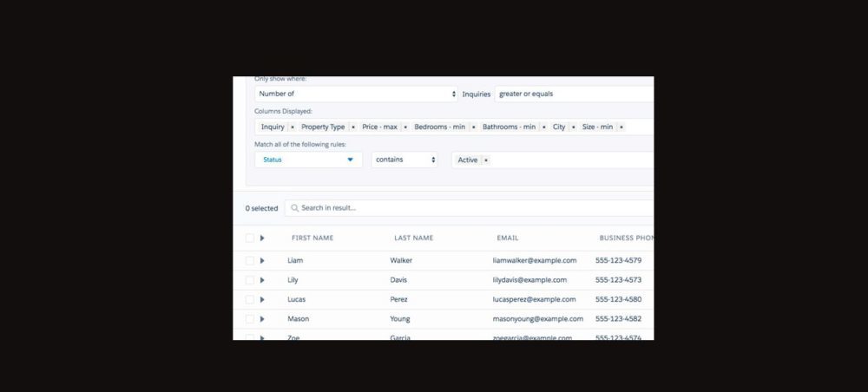Remove the Property Type column tag
Viewport: 868px width, 392px height.
tap(353, 127)
